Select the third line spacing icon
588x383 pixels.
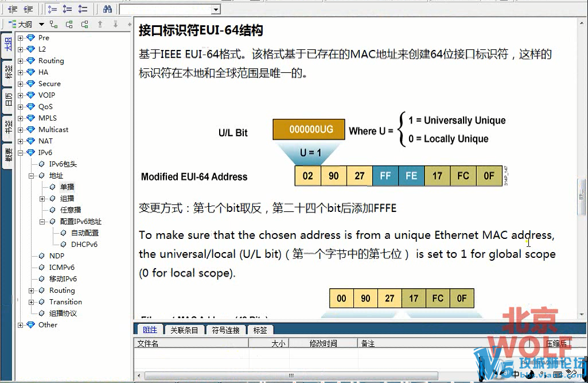[x=83, y=9]
